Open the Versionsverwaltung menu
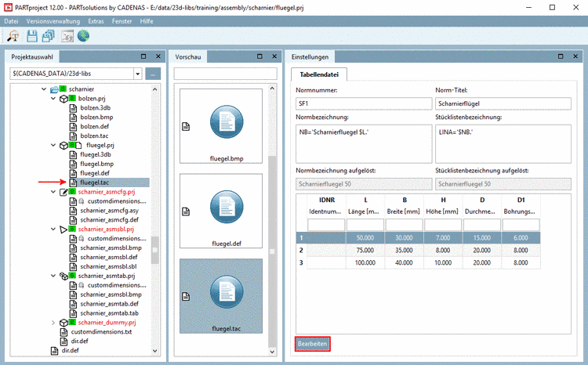The image size is (588, 365). tap(54, 20)
